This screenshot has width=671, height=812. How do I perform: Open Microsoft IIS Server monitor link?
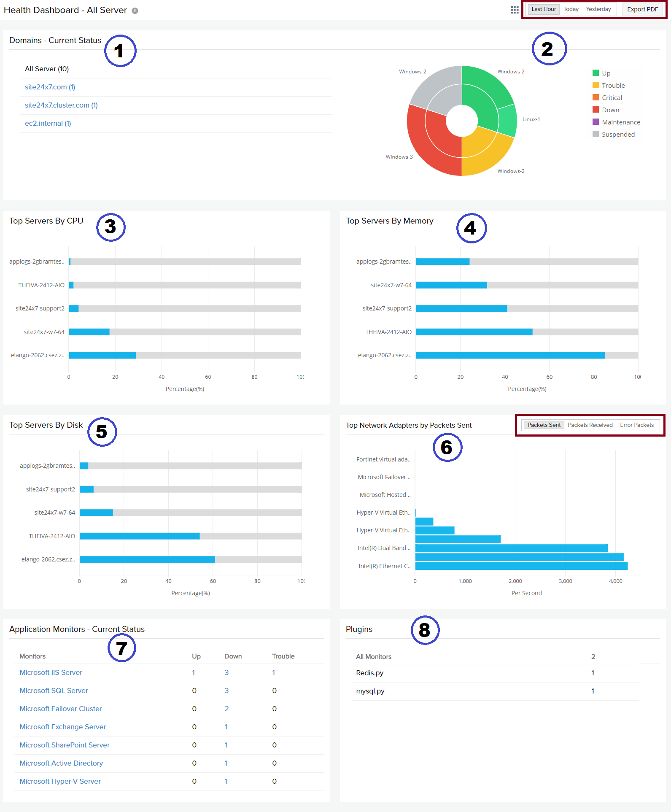point(51,673)
